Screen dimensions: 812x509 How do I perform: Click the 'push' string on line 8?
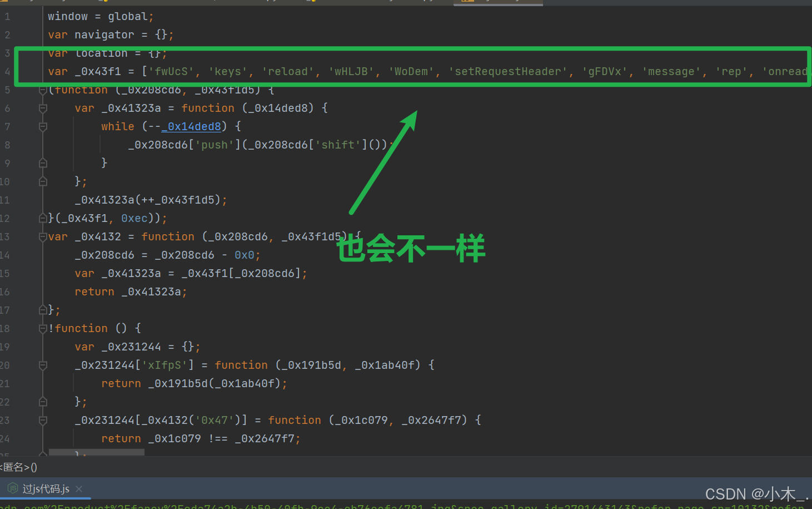click(x=215, y=145)
